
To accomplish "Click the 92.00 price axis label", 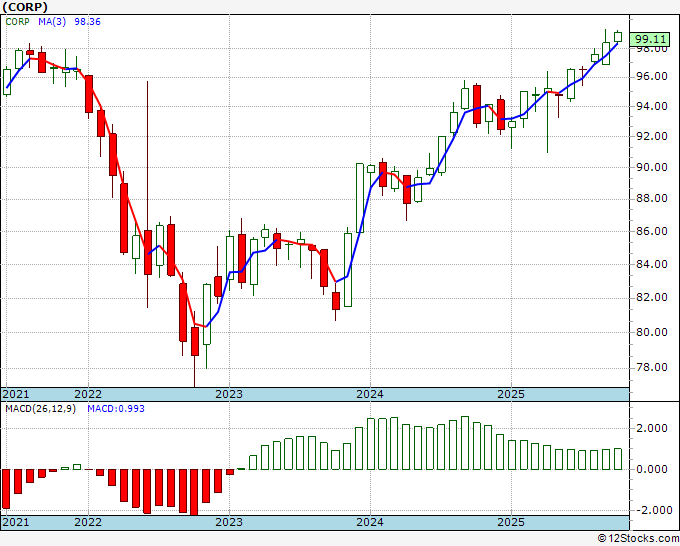I will (x=654, y=136).
